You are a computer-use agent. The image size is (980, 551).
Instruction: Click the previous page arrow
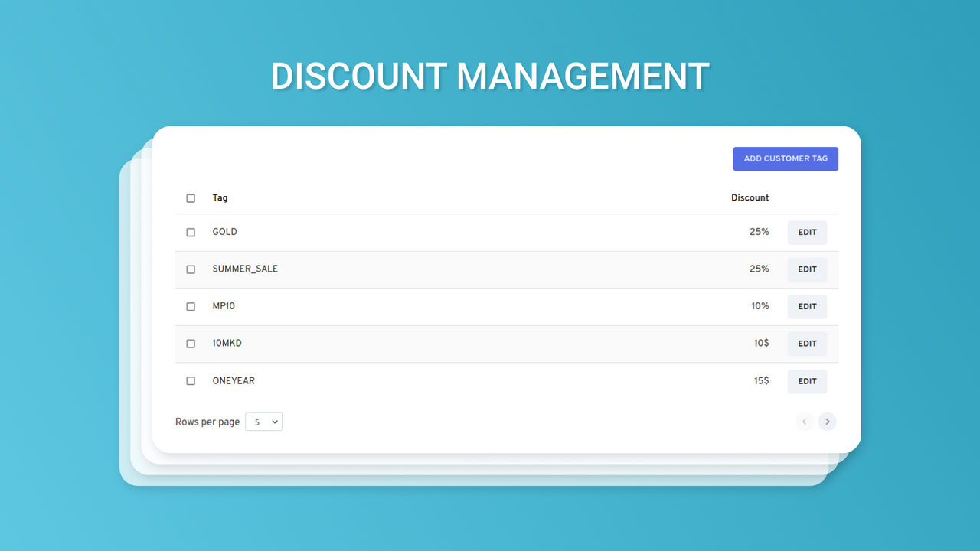point(804,422)
